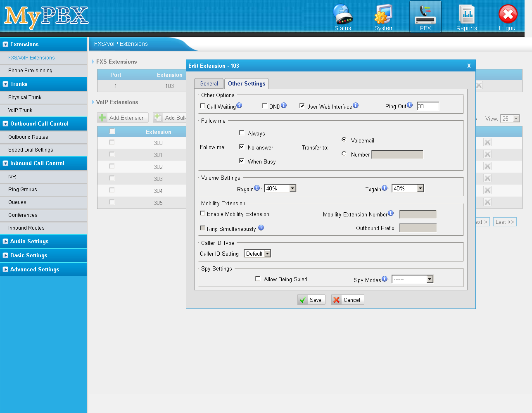This screenshot has width=532, height=413.
Task: Check the Always follow me option
Action: (242, 133)
